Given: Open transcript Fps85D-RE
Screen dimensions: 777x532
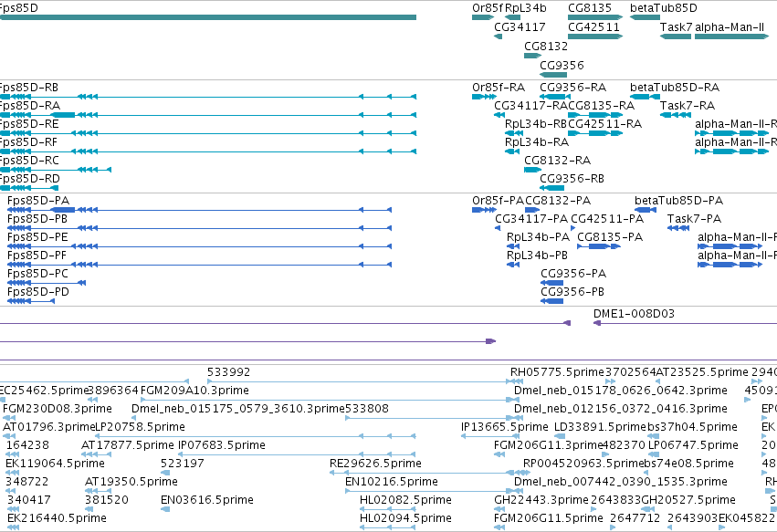Looking at the screenshot, I should click(x=208, y=133).
